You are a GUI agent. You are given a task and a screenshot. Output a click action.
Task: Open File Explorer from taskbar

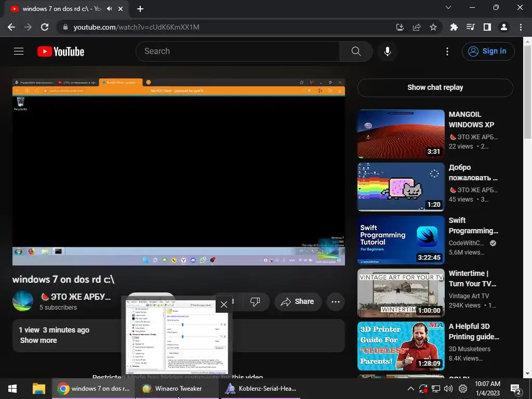(x=38, y=389)
